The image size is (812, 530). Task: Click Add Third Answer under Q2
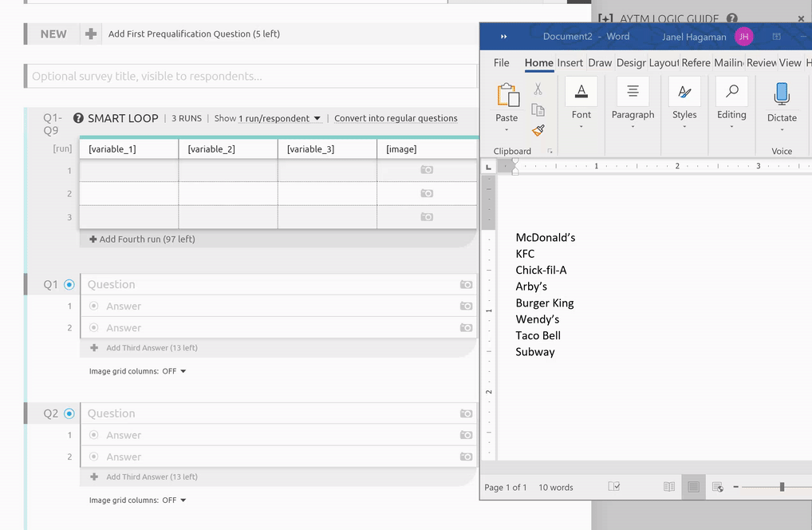tap(144, 477)
